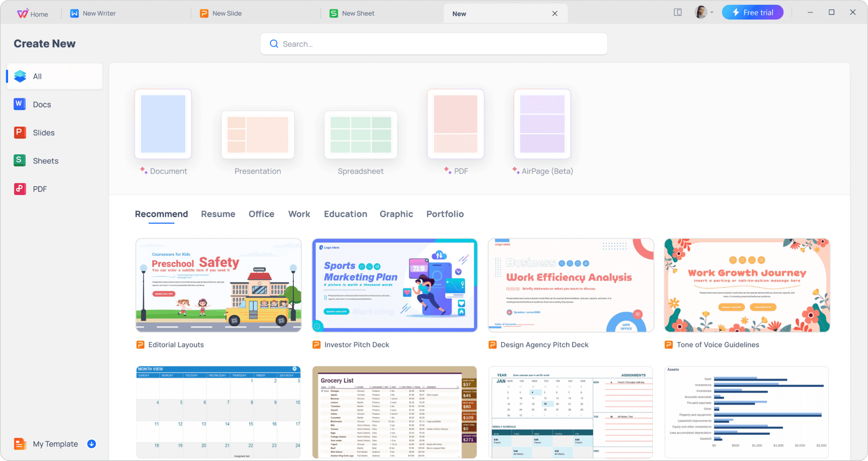Close the New tab
Viewport: 868px width, 461px height.
click(555, 14)
